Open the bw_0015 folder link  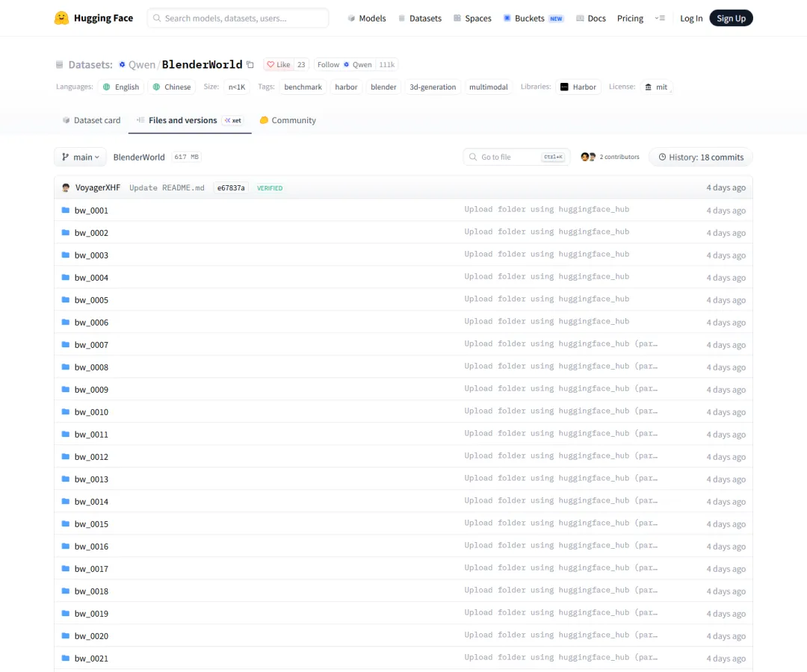[92, 524]
